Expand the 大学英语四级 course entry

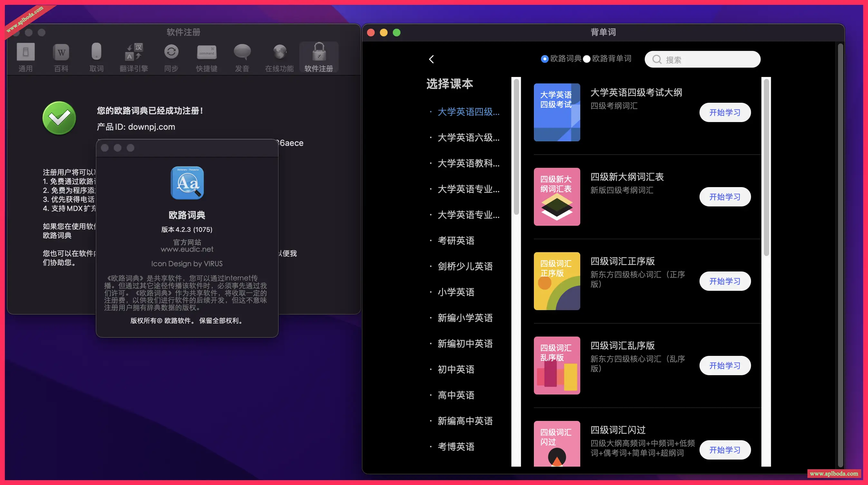[x=468, y=111]
